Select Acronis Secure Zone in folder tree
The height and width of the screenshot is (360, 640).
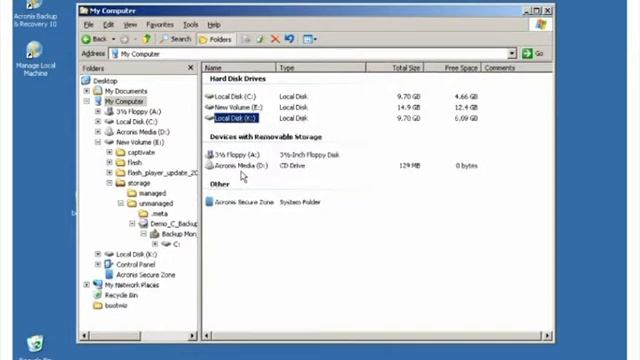[x=145, y=275]
